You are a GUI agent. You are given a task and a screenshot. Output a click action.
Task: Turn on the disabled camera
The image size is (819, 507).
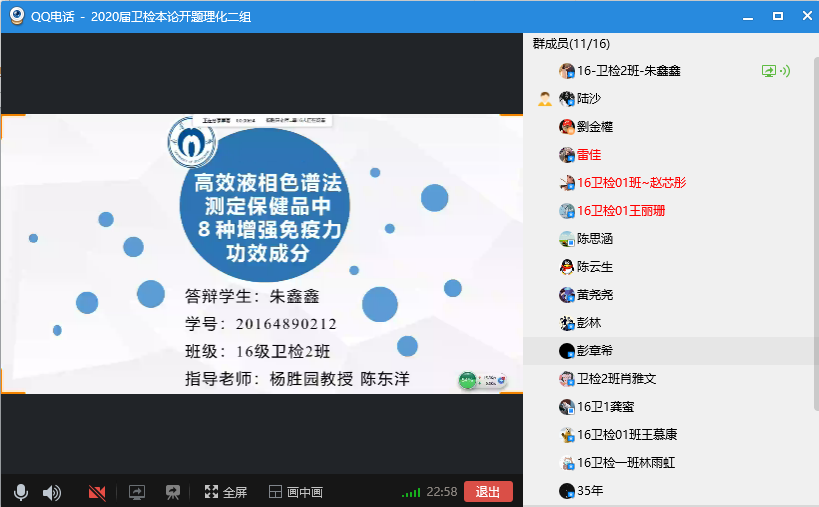pyautogui.click(x=97, y=492)
